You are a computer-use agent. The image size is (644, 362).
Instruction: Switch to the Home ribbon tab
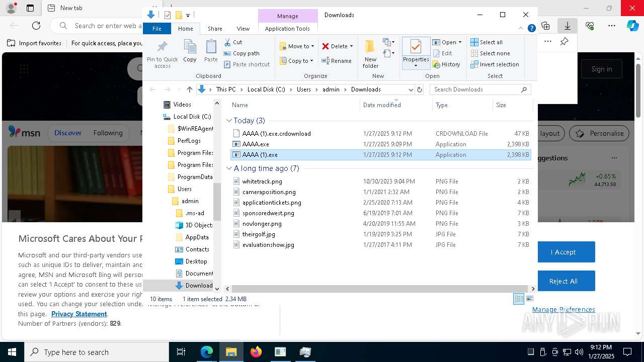[x=185, y=29]
